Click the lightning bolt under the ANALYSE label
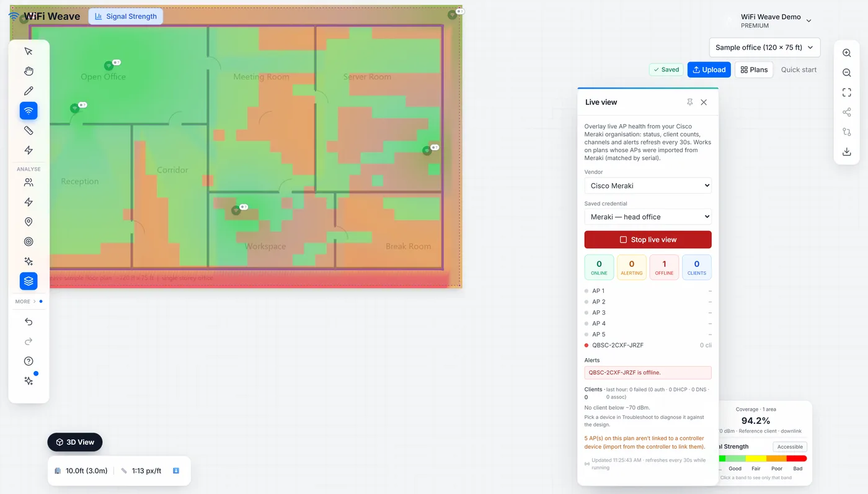868x494 pixels. coord(29,202)
